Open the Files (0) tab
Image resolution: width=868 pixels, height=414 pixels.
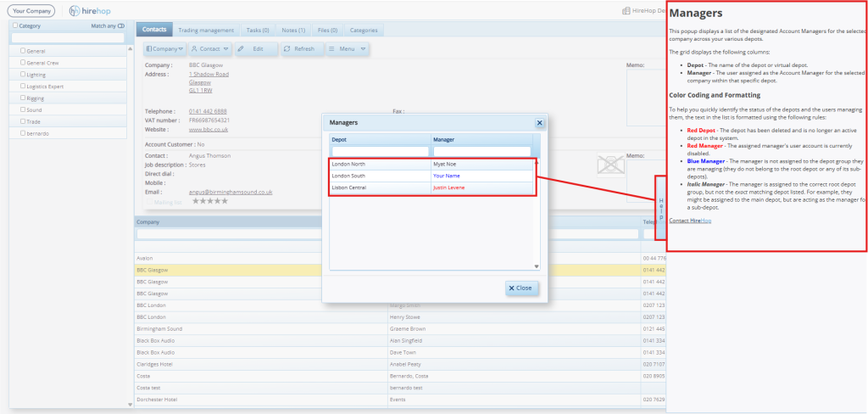point(328,30)
